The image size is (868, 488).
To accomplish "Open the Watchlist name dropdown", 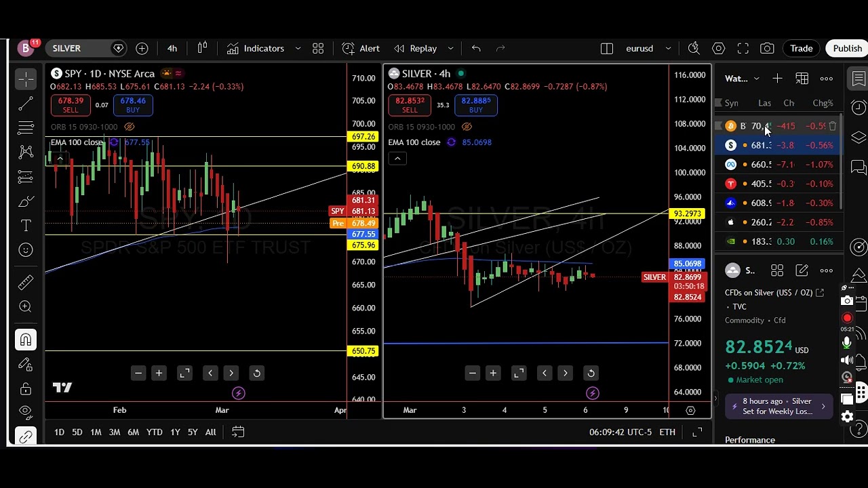I will pos(743,79).
